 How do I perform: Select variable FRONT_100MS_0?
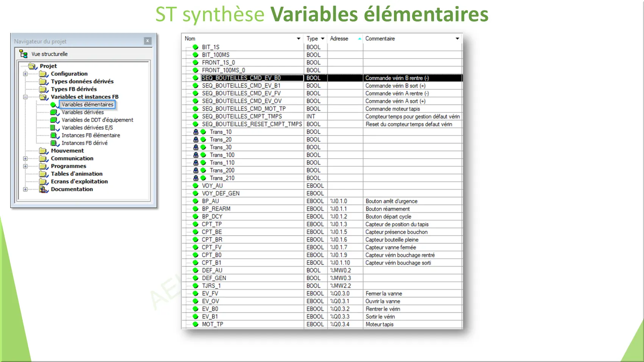click(224, 70)
